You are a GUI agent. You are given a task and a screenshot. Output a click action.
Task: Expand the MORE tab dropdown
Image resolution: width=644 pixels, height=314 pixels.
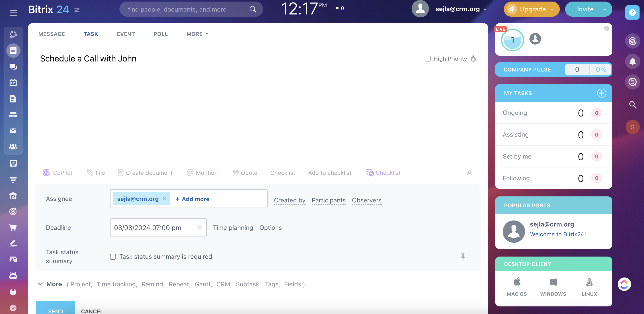[x=197, y=34]
